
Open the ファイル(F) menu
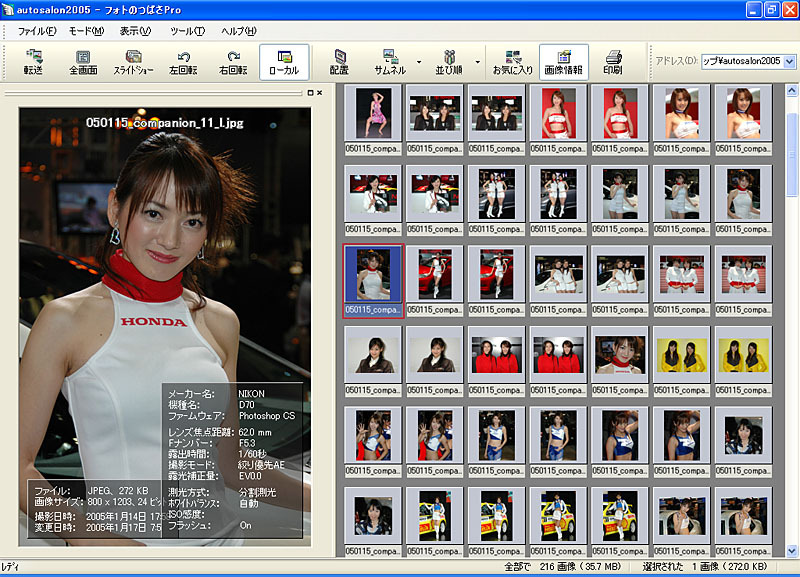click(x=37, y=31)
